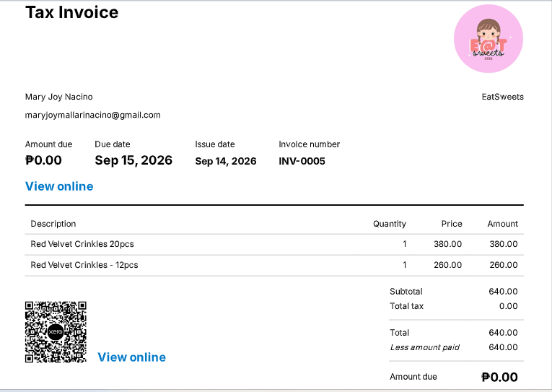Screen dimensions: 552x392
Task: Click the EatSweets company name text
Action: pos(502,97)
